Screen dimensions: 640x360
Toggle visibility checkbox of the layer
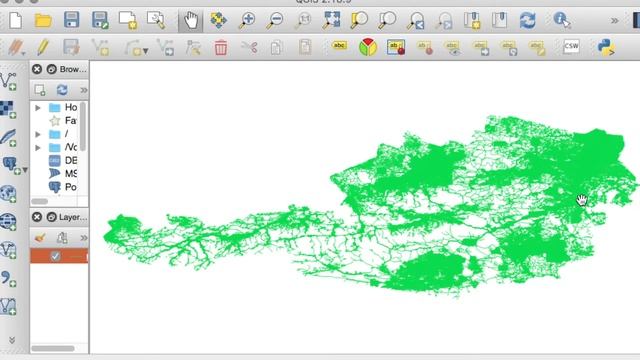(55, 256)
